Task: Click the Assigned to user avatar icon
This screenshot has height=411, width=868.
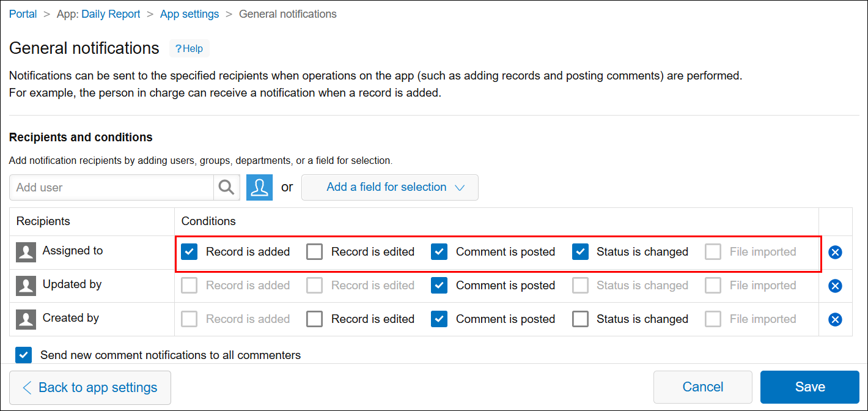Action: (x=26, y=252)
